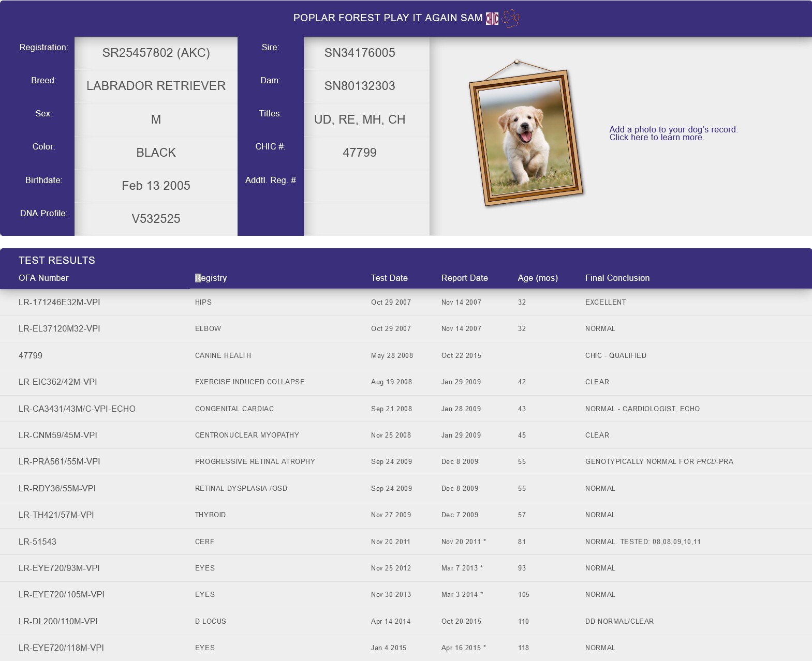The image size is (812, 661).
Task: Click DD NORMAL/CLEAR conclusion
Action: 619,621
